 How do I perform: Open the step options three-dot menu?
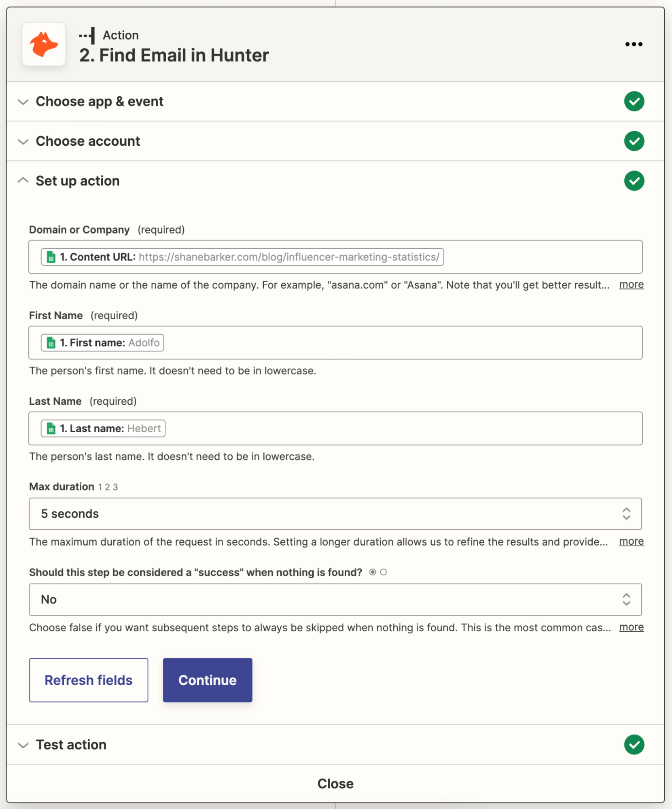pos(633,44)
